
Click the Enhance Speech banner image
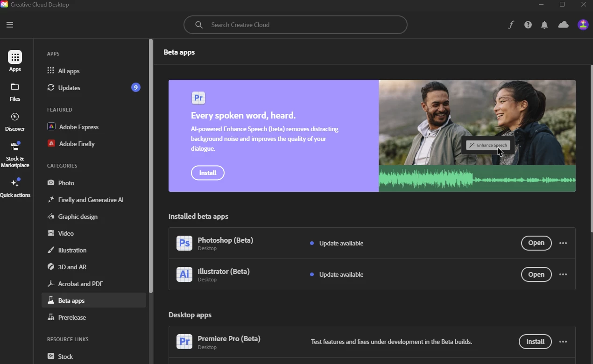coord(477,136)
